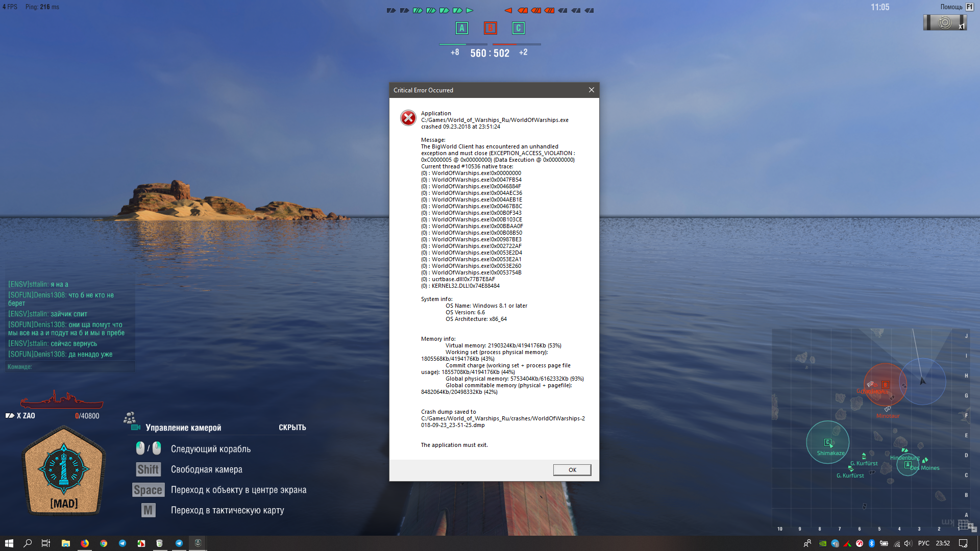Open Firefox from the taskbar
980x551 pixels.
click(x=85, y=543)
